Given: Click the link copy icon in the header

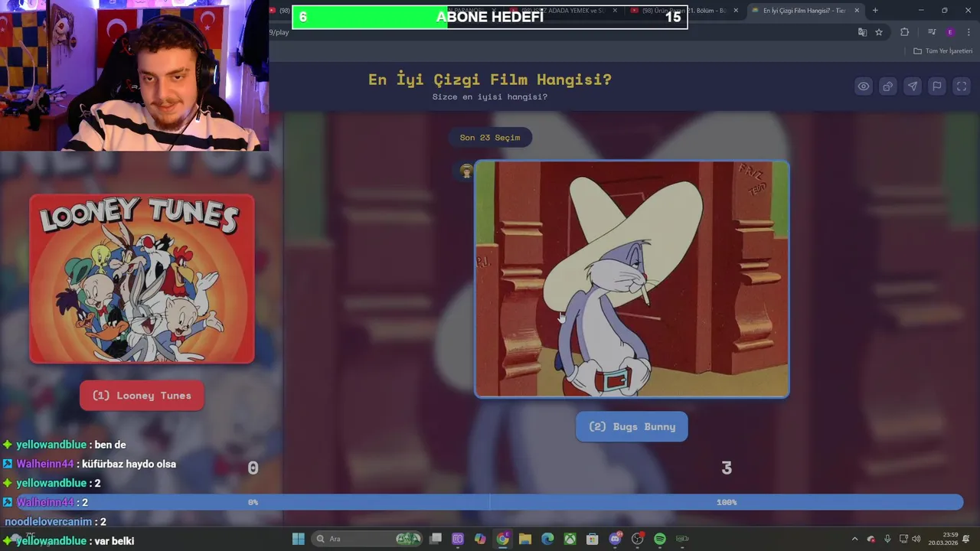Looking at the screenshot, I should click(x=887, y=86).
